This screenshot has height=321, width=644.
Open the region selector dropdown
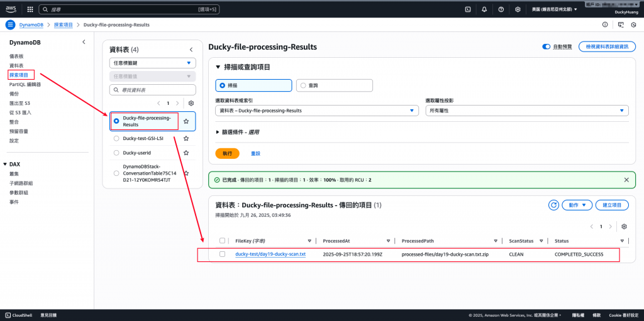click(554, 9)
